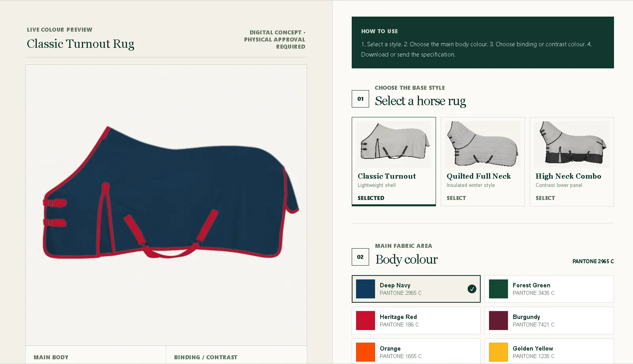Click the BINDING / CONTRAST label below preview
Image resolution: width=633 pixels, height=364 pixels.
click(206, 357)
